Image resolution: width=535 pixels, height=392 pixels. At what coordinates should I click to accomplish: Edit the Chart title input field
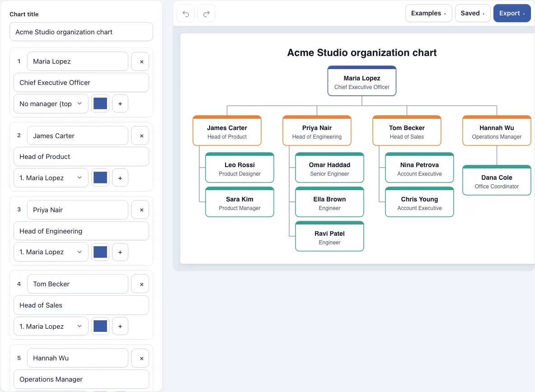click(81, 32)
